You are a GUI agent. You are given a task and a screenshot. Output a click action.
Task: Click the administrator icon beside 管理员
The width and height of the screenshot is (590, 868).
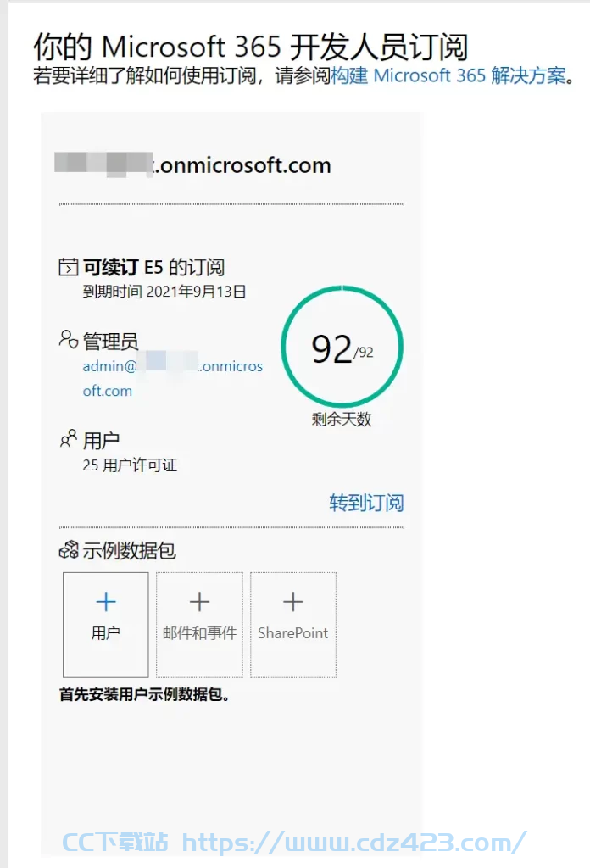68,339
